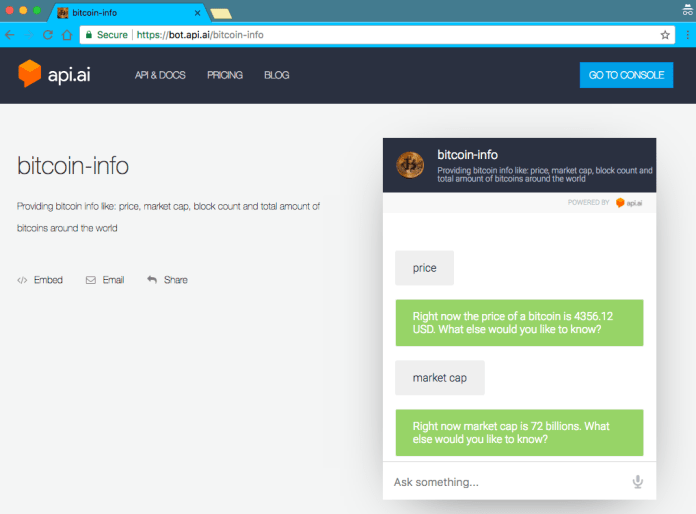
Task: Click the api.ai logo in header
Action: point(54,75)
